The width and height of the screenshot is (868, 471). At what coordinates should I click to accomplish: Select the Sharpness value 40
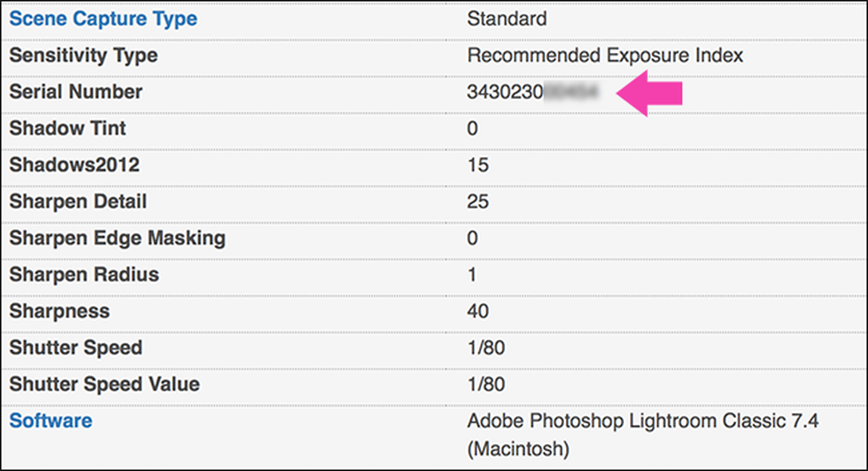[x=477, y=311]
